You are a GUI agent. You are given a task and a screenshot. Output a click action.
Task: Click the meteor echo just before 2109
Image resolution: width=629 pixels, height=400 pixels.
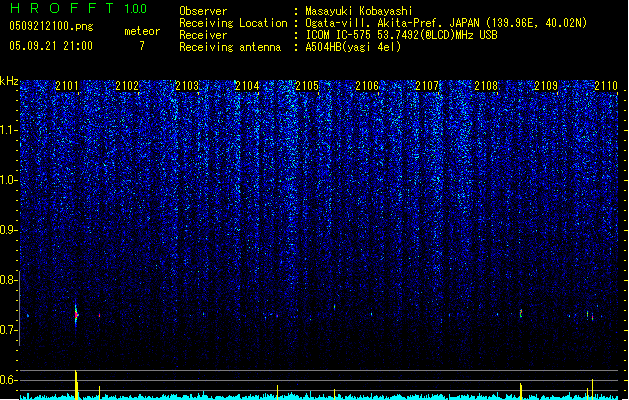pos(521,313)
